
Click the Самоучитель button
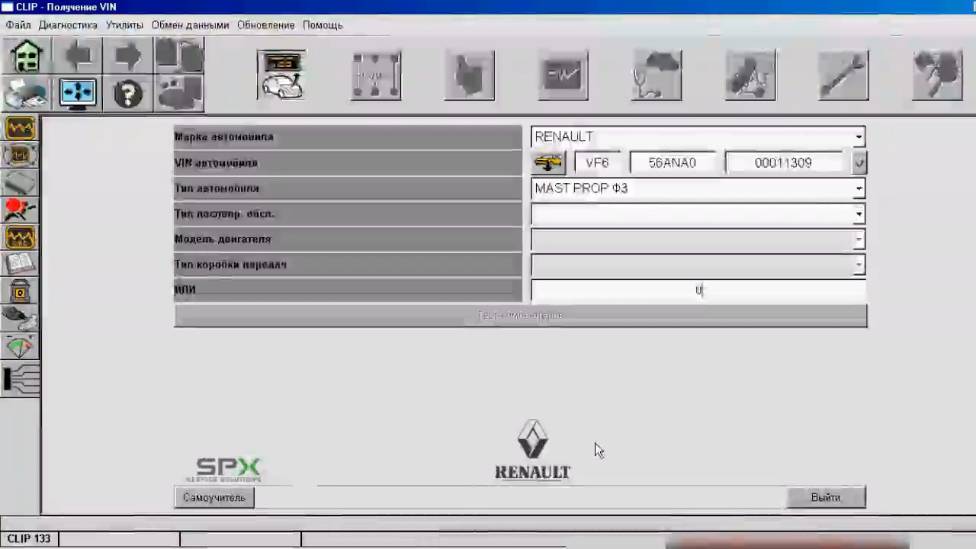pyautogui.click(x=214, y=498)
